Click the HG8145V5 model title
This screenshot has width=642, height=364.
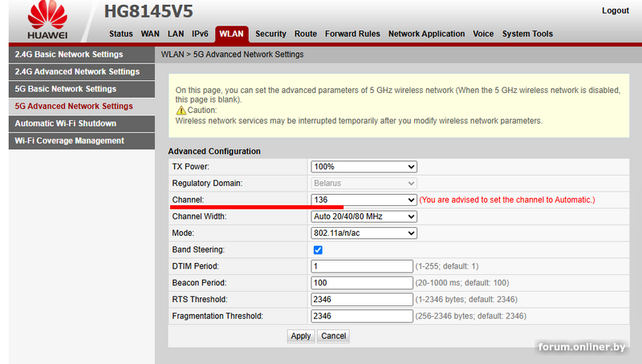point(148,11)
